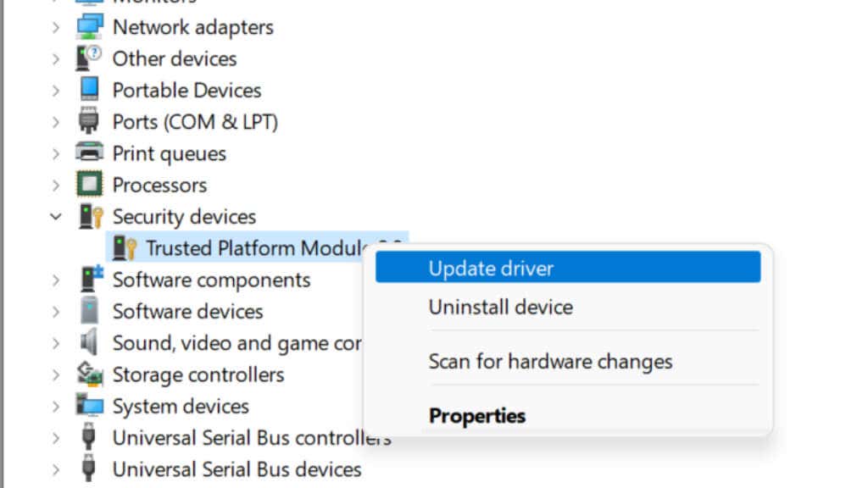Select the Print queues printer icon
The width and height of the screenshot is (868, 488).
(x=89, y=152)
